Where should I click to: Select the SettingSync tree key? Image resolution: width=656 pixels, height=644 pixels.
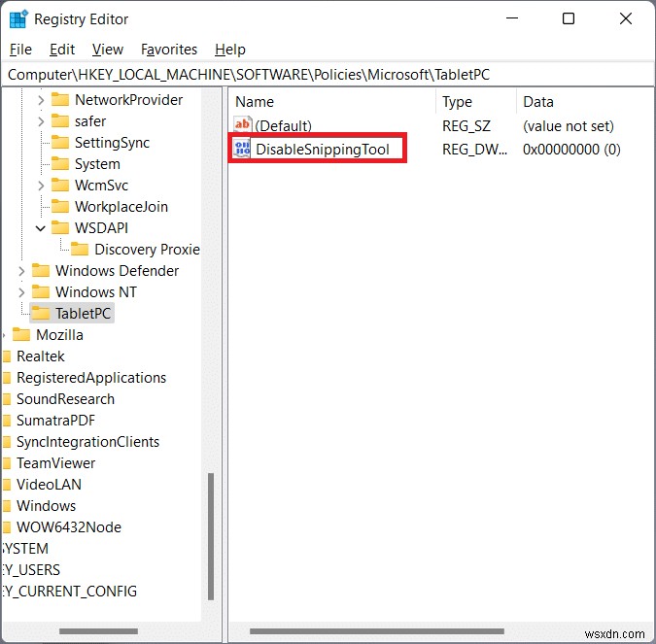click(x=112, y=143)
